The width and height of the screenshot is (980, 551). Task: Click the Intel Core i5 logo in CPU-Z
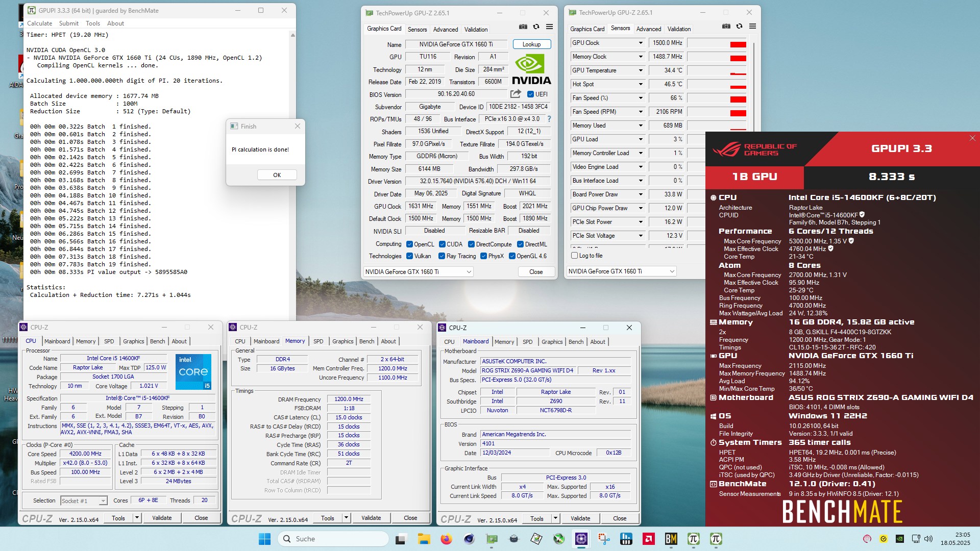click(x=193, y=372)
